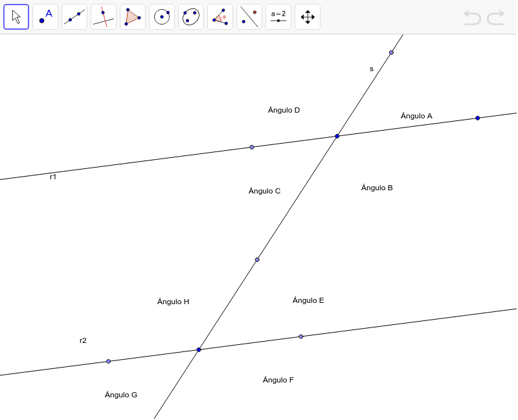Select intersection point of s and r2
The image size is (518, 420).
(199, 349)
